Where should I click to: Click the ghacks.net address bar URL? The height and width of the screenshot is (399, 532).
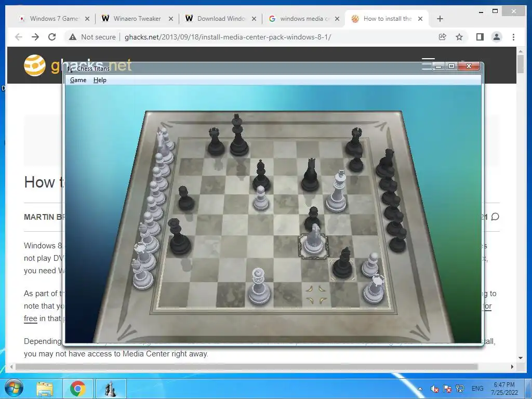tap(228, 37)
